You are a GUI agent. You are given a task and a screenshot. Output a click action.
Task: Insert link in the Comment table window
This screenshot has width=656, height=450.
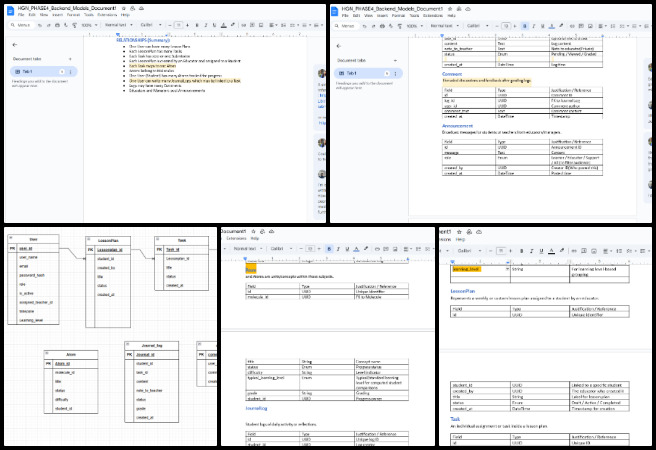click(572, 26)
